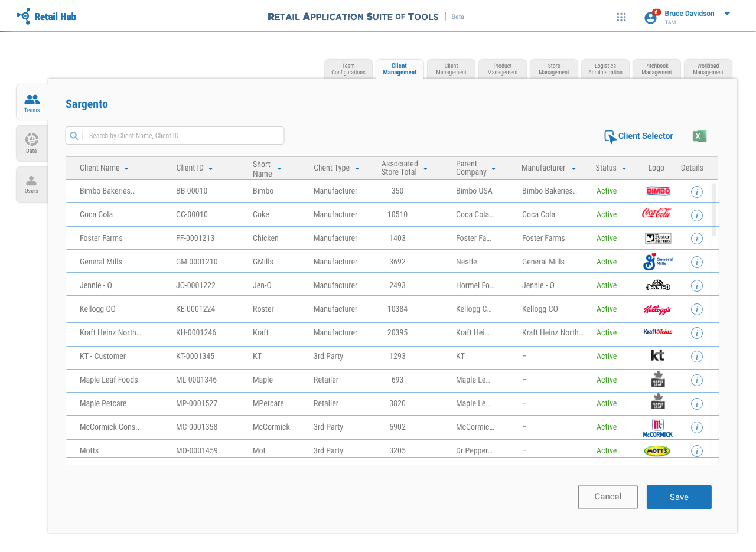The image size is (756, 552).
Task: Open the Users sidebar section
Action: [32, 185]
